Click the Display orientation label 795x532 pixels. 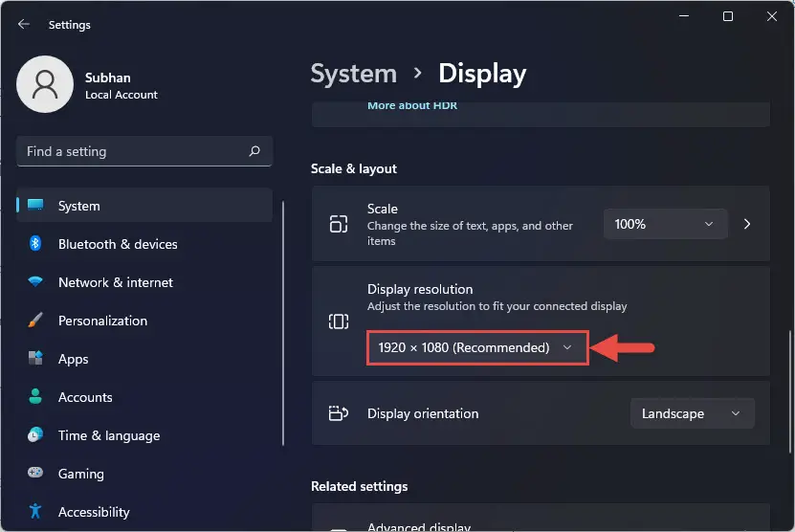pyautogui.click(x=423, y=413)
